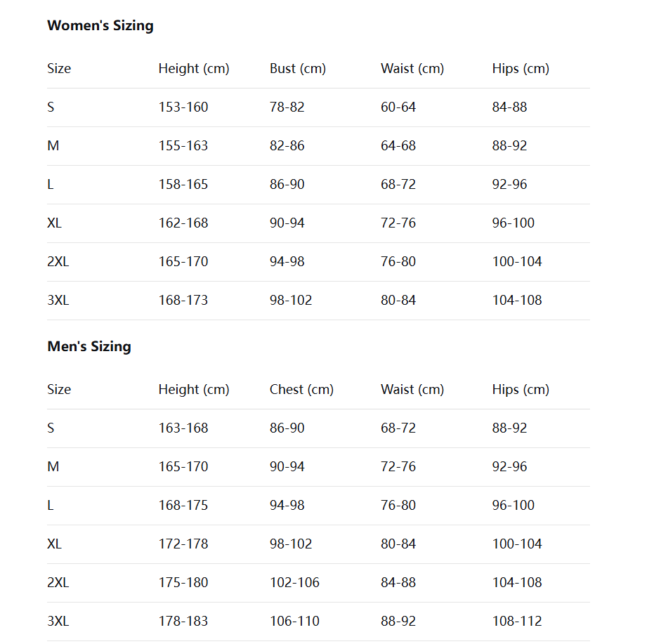Select the 84-88 hips cell in women's table
Image resolution: width=654 pixels, height=644 pixels.
[509, 107]
